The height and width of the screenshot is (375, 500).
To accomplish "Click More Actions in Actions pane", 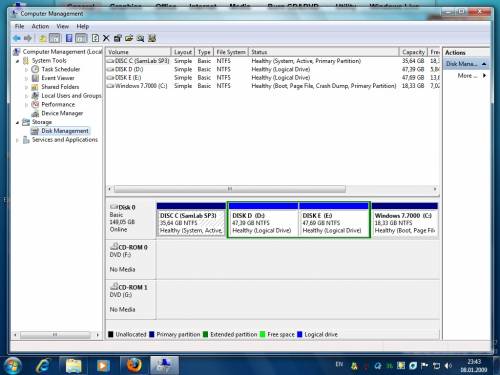I will (x=467, y=76).
